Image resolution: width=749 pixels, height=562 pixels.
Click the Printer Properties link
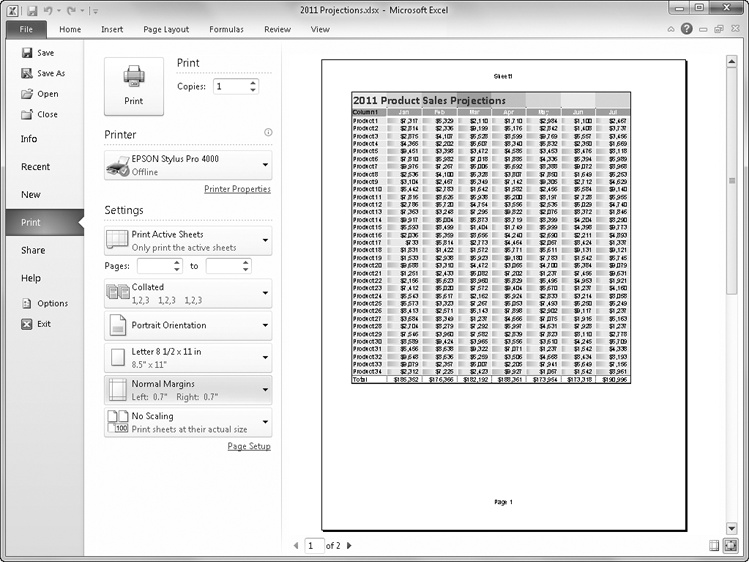coord(237,189)
